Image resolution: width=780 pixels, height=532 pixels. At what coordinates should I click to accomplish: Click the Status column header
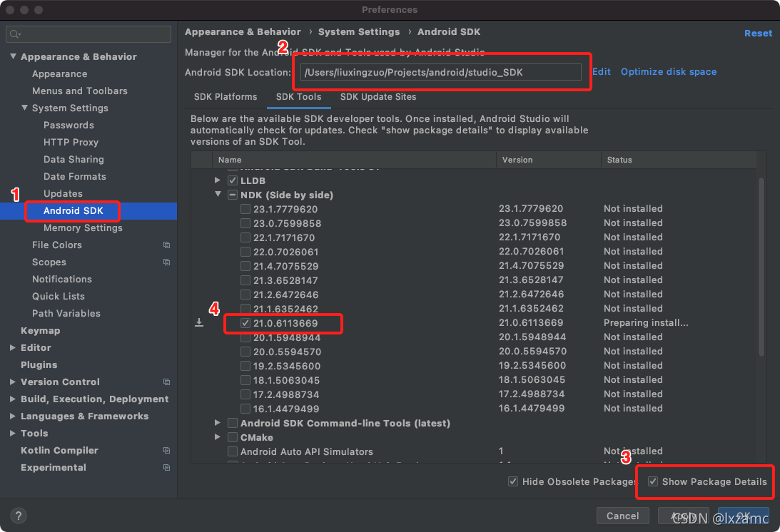[679, 160]
